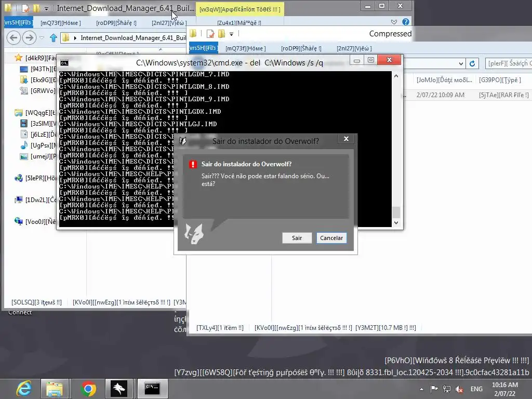Click Up arrow in Explorer navigation
The height and width of the screenshot is (399, 532).
(x=54, y=37)
